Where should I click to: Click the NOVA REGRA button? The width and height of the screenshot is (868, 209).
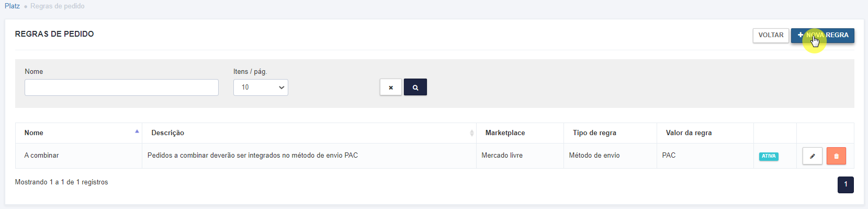click(822, 35)
